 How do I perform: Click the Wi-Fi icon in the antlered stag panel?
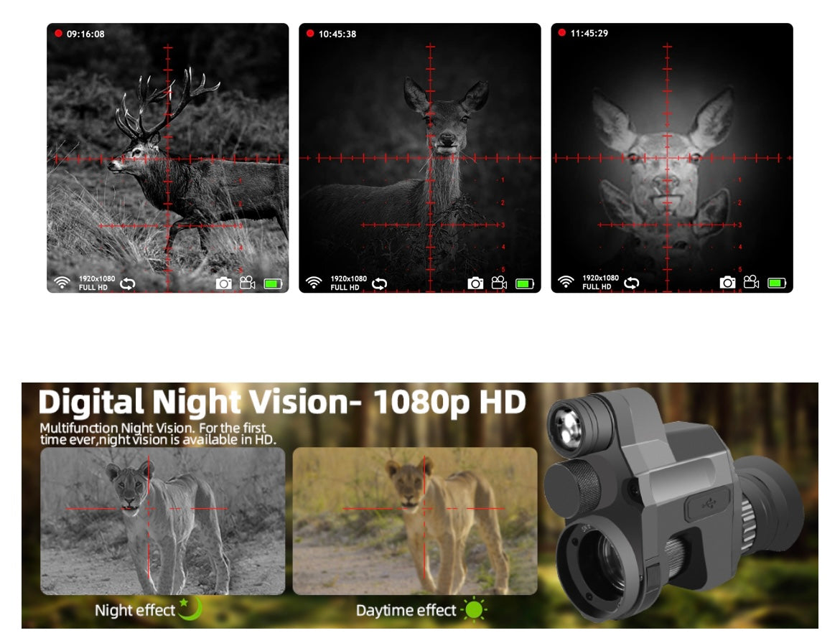point(62,283)
